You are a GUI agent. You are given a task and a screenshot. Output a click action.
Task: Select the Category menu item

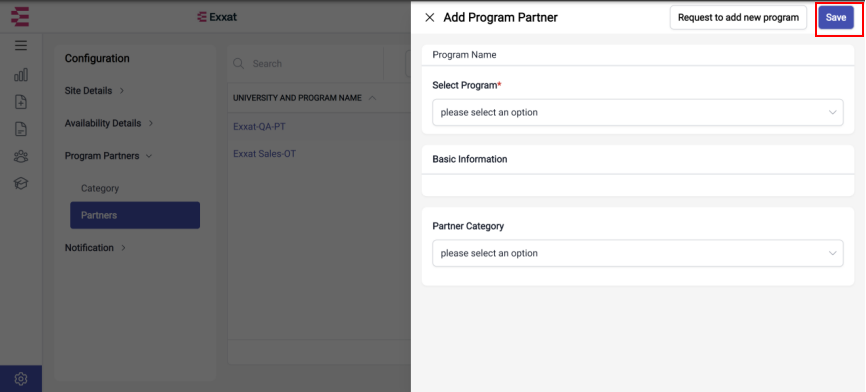(x=100, y=188)
